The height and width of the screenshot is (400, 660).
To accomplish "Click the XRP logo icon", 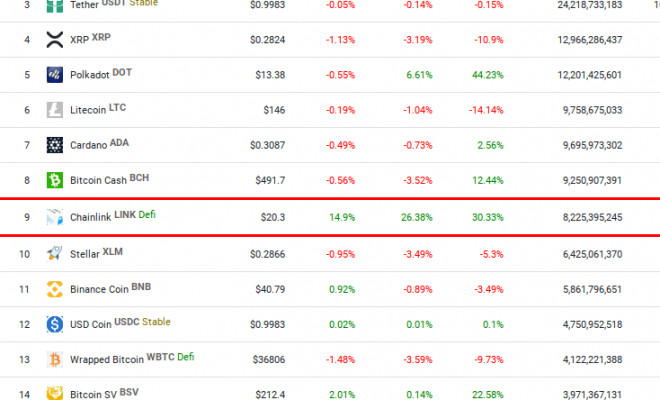I will 55,40.
